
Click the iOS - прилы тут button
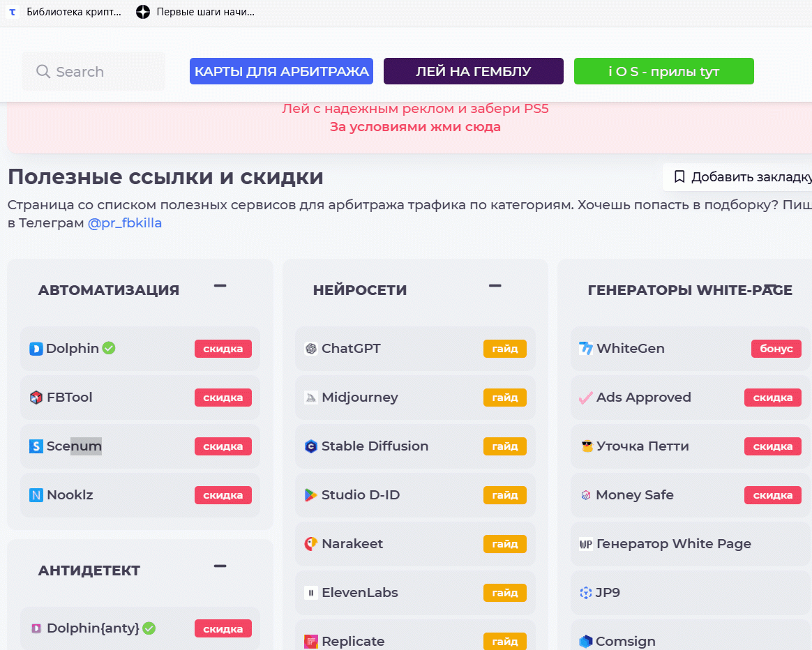tap(664, 71)
